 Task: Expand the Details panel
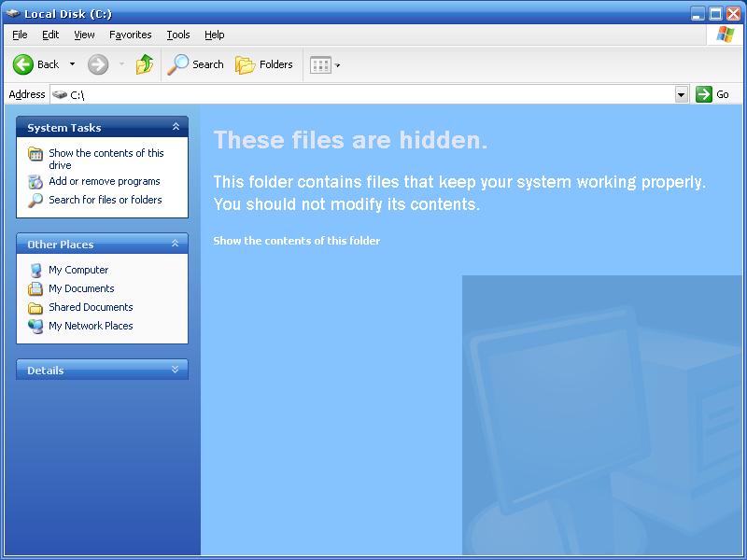176,370
